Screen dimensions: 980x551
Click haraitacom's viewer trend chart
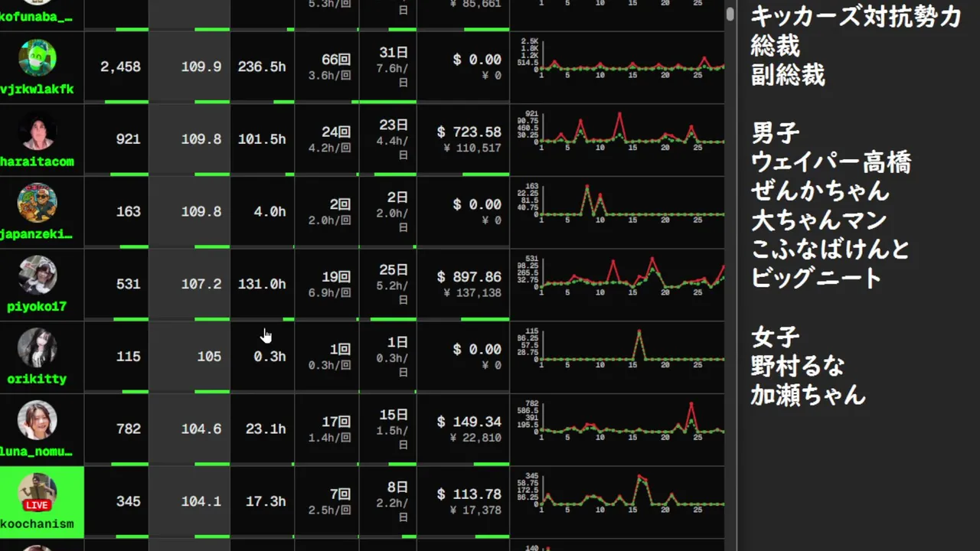[x=621, y=130]
